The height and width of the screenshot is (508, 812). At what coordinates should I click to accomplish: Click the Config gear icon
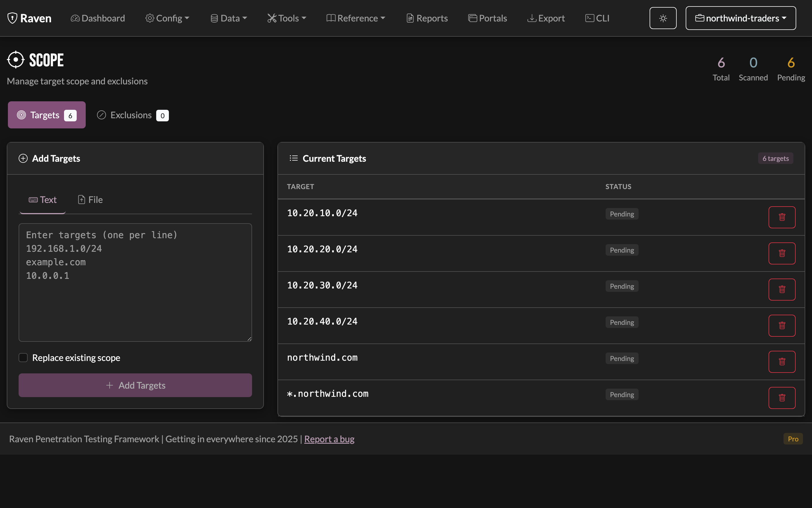coord(150,18)
